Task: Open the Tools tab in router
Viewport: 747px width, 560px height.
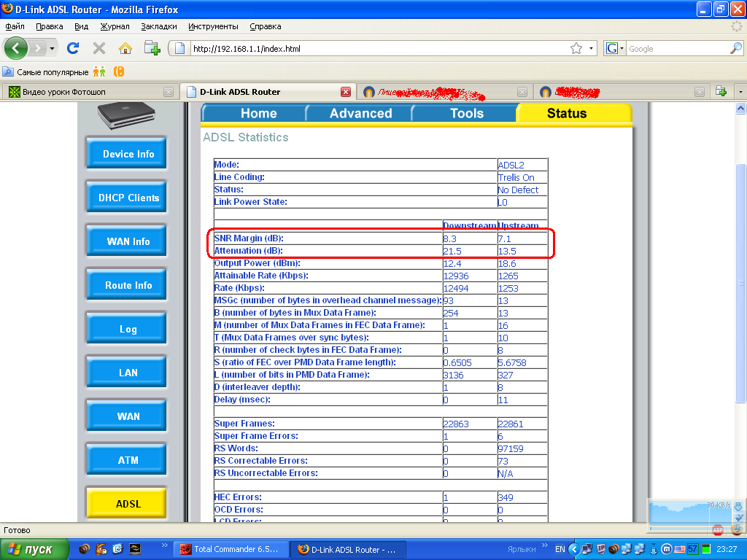Action: 466,113
